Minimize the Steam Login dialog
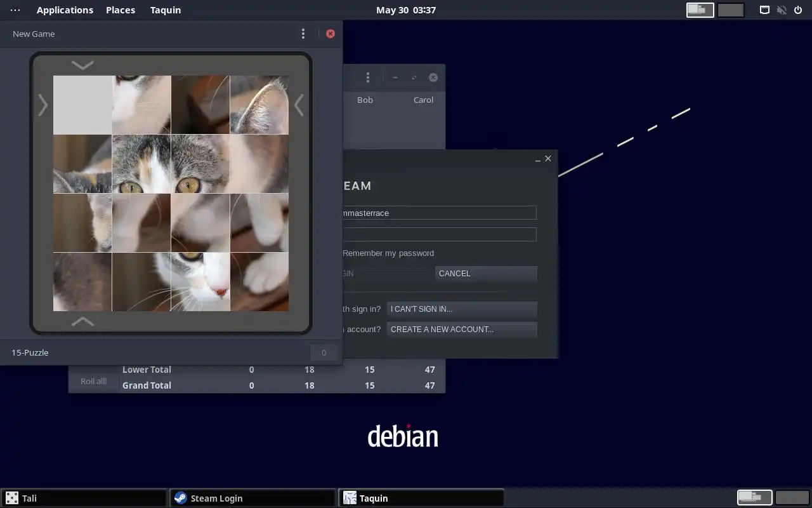The width and height of the screenshot is (812, 508). click(x=537, y=159)
